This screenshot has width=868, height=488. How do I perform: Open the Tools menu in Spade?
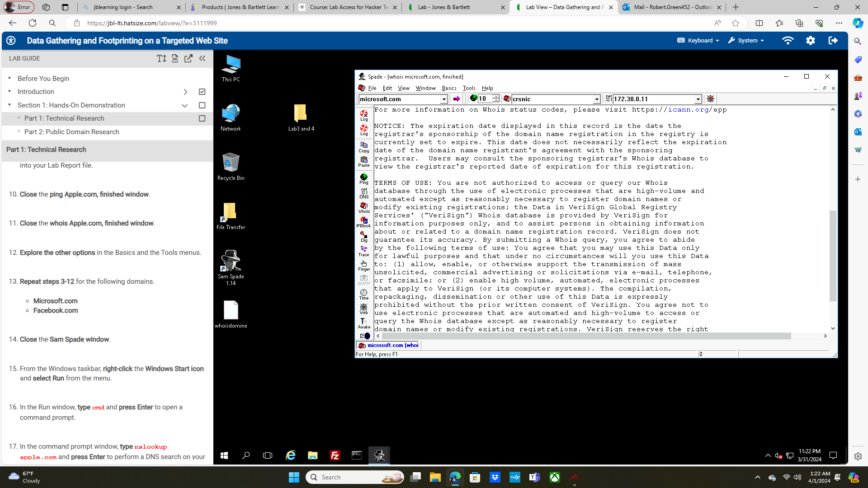click(469, 88)
